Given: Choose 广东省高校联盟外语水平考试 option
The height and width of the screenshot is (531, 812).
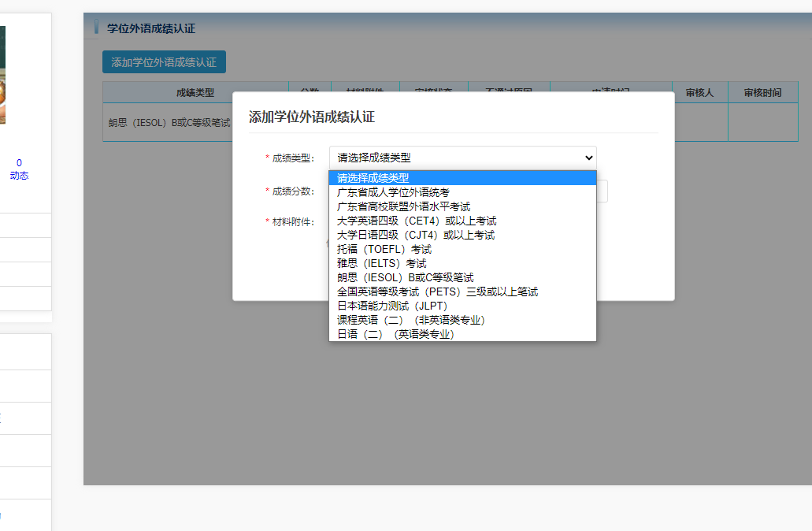Looking at the screenshot, I should coord(403,206).
